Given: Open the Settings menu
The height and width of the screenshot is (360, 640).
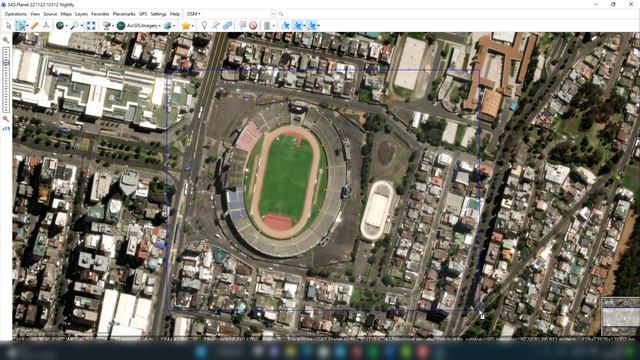Looking at the screenshot, I should click(158, 14).
